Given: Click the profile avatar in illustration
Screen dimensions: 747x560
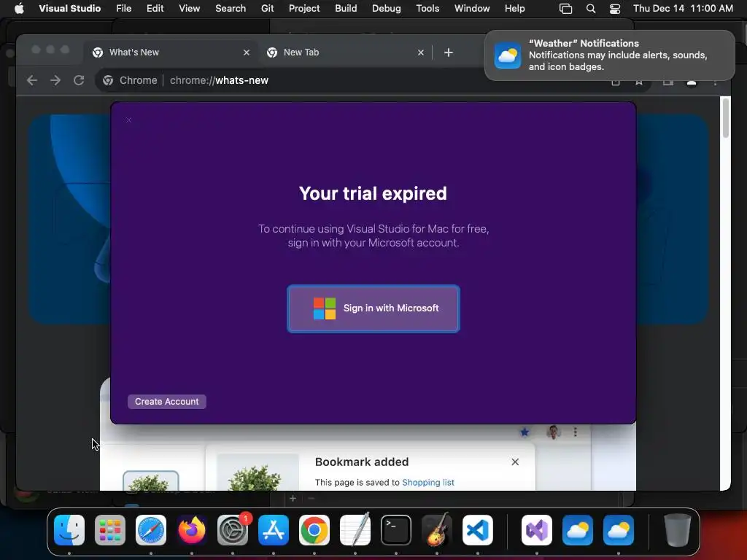Looking at the screenshot, I should click(x=553, y=432).
